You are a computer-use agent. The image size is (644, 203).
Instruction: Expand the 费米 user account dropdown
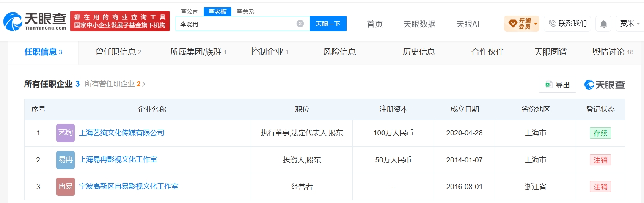click(630, 24)
